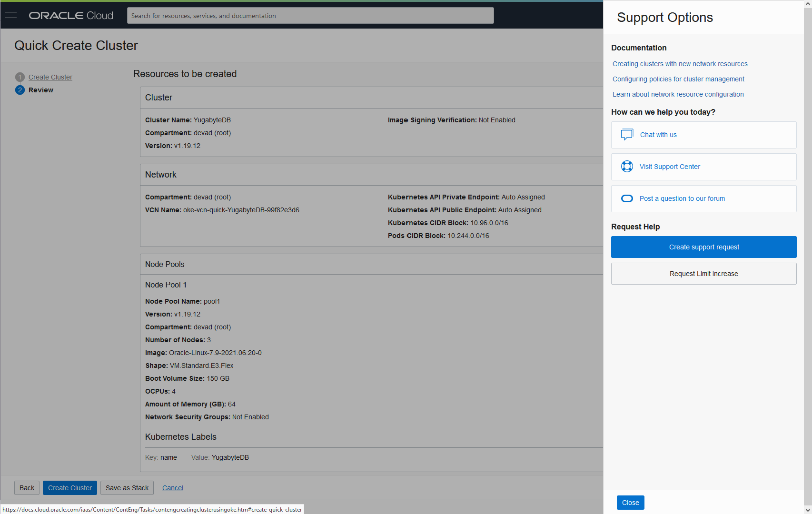This screenshot has height=514, width=812.
Task: Open Learn about network resource configuration
Action: point(678,94)
